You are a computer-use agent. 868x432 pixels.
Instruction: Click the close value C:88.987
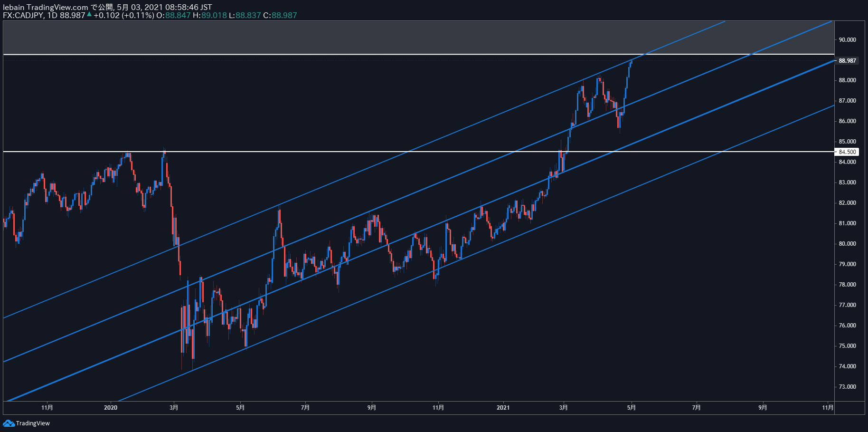pos(280,15)
